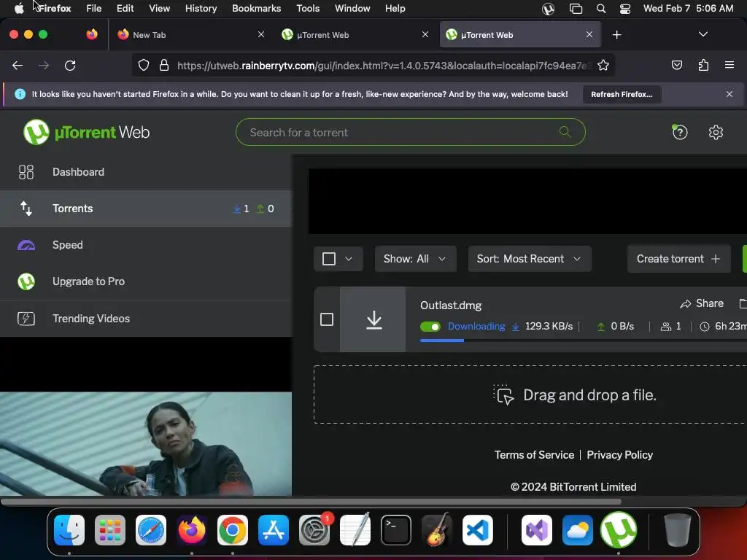Open the Firefox hamburger menu
The width and height of the screenshot is (747, 560).
coord(729,65)
